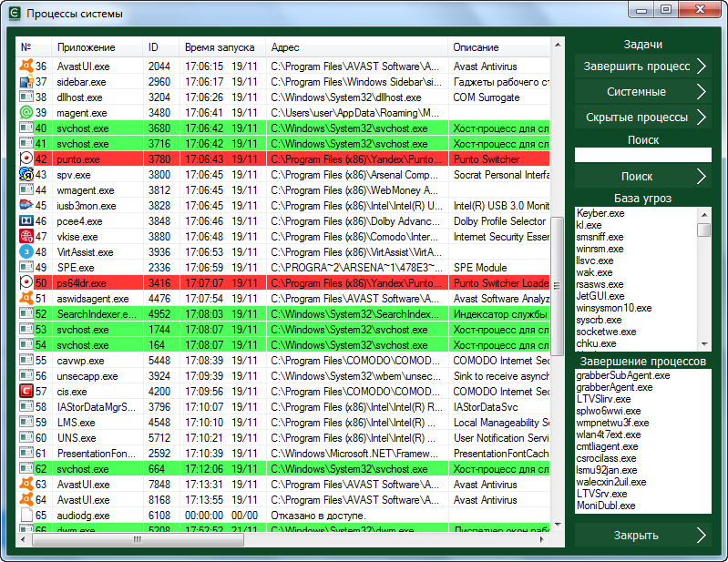
Task: Click the punto.exe icon in row 42
Action: (26, 159)
